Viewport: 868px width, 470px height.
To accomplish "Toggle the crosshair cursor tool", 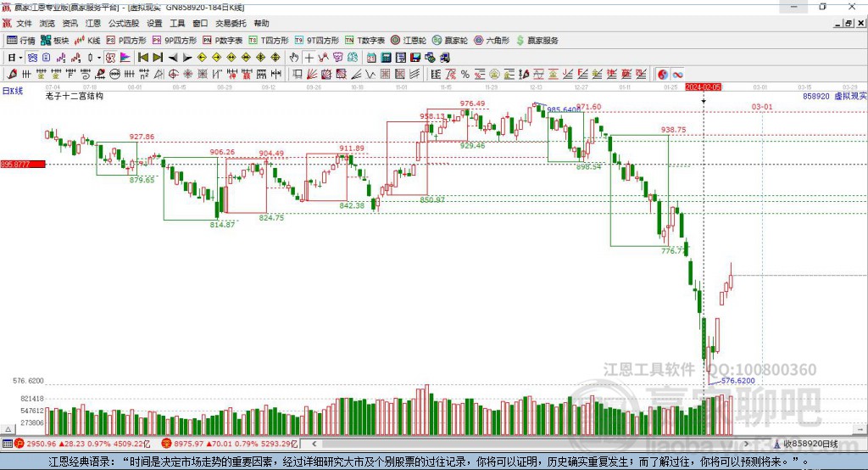I will point(309,57).
